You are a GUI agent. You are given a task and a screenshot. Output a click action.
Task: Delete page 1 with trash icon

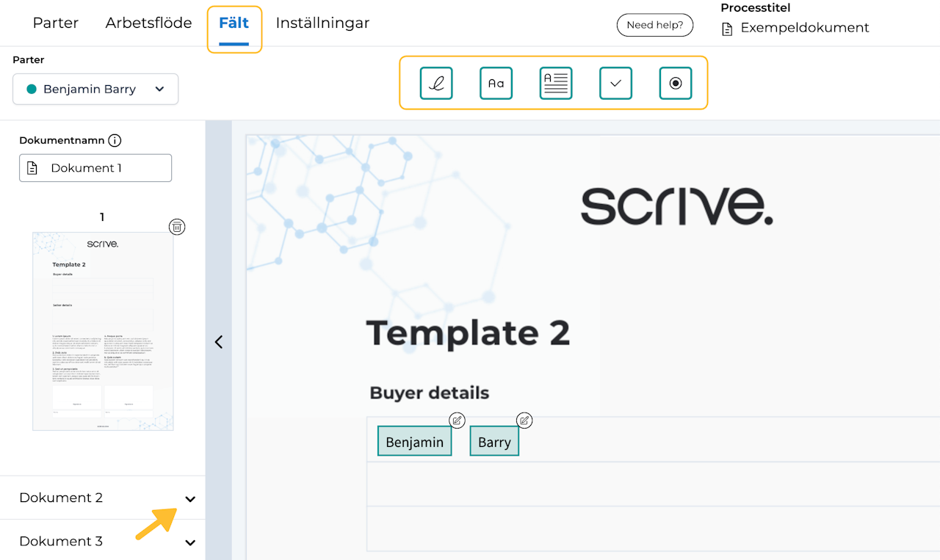pyautogui.click(x=177, y=227)
